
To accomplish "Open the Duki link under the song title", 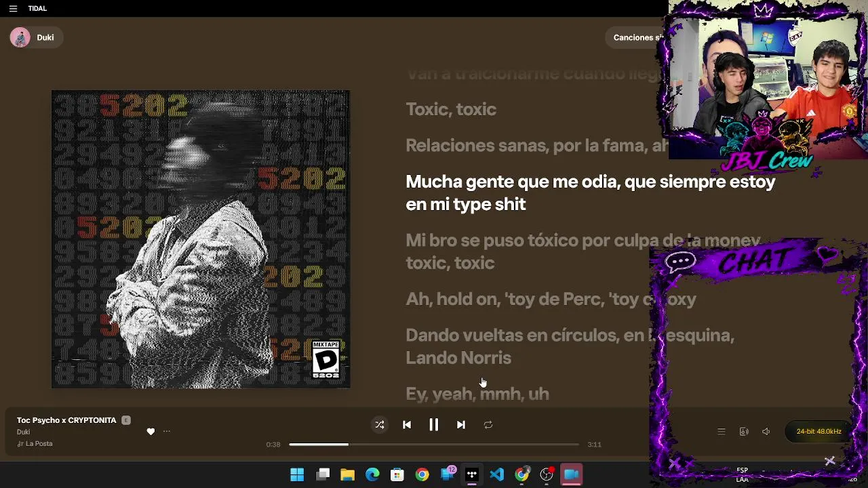I will click(24, 432).
